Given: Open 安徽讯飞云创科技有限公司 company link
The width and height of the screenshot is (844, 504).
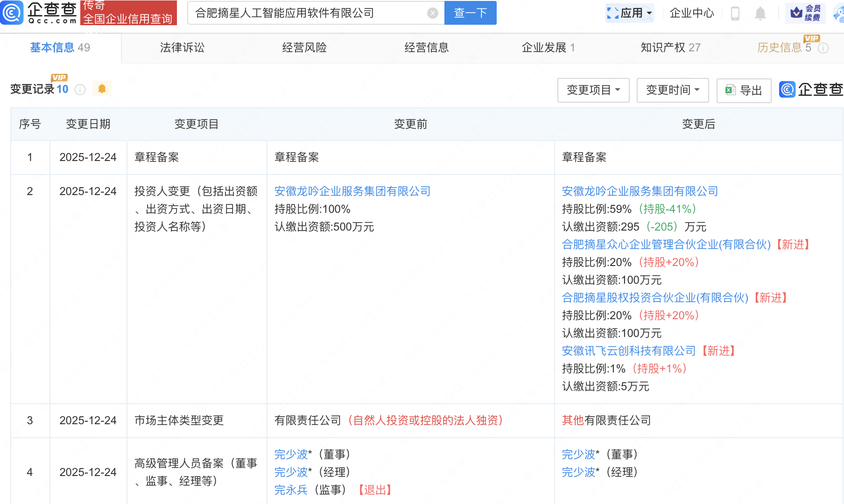Looking at the screenshot, I should pyautogui.click(x=628, y=351).
